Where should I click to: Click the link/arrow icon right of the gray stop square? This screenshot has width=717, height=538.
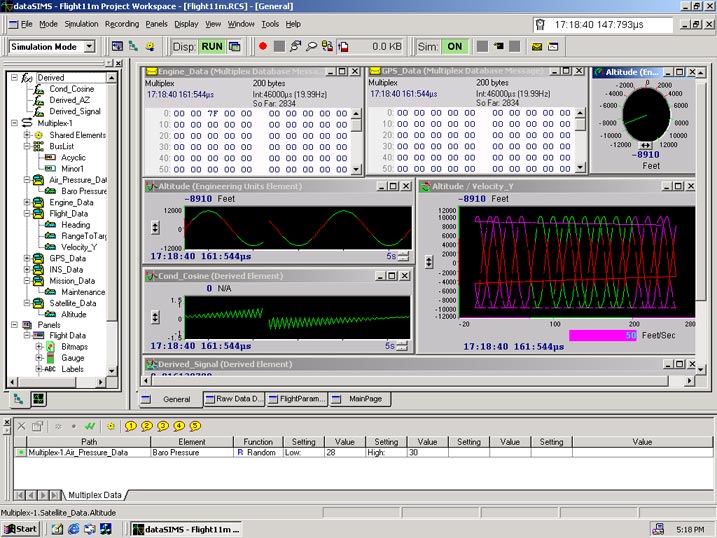pyautogui.click(x=295, y=46)
